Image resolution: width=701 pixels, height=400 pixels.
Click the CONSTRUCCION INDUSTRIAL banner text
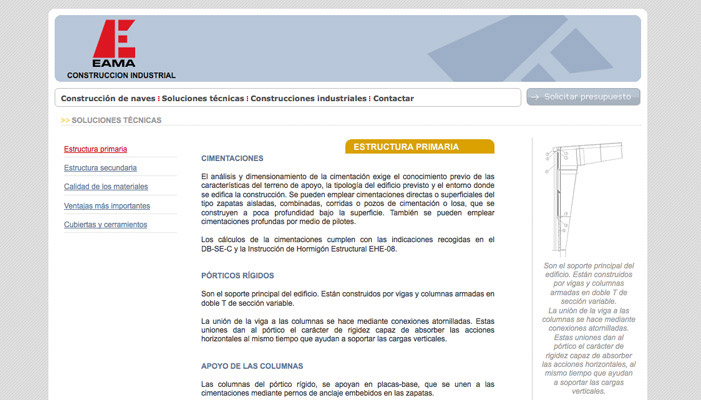pyautogui.click(x=121, y=76)
